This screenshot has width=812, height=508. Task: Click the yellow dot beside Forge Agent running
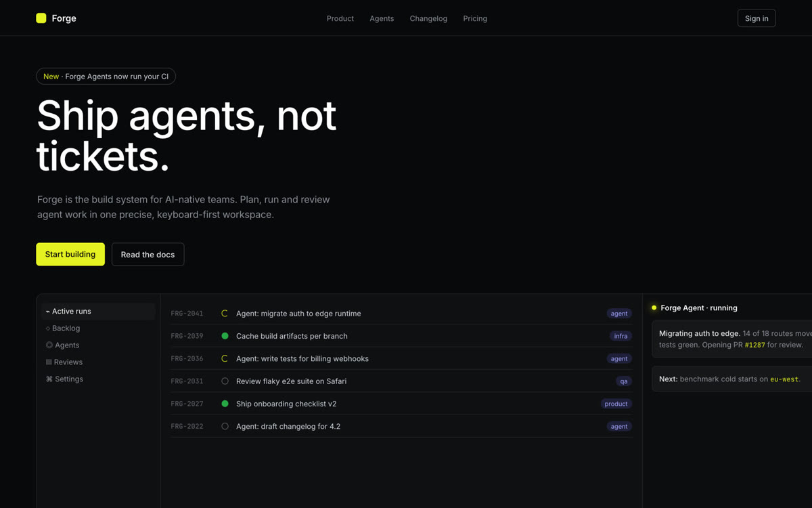click(x=654, y=308)
